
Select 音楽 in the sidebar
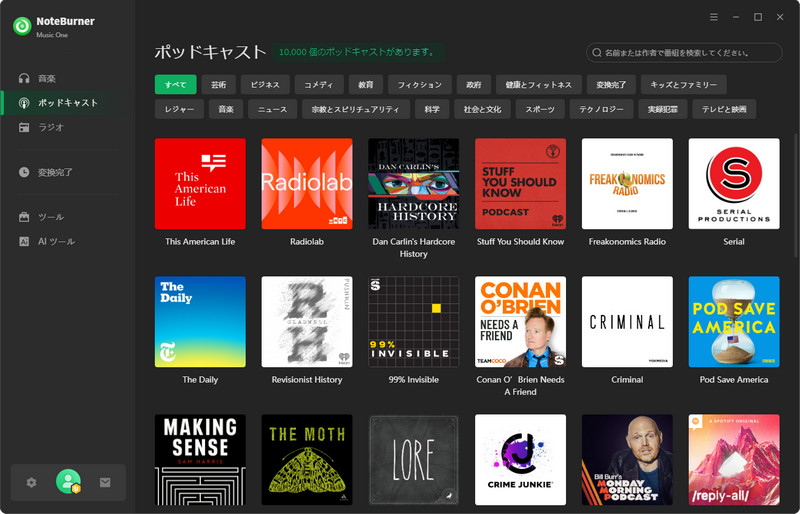coord(47,78)
